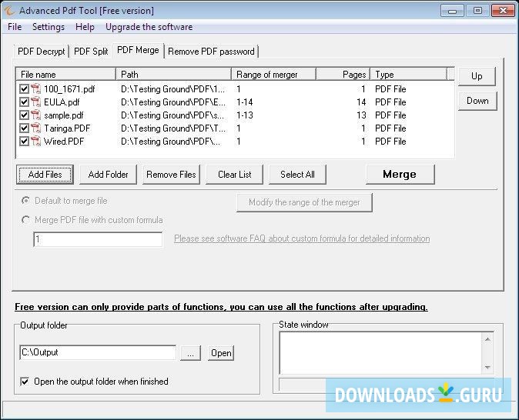
Task: Click the Remove Files button
Action: coord(171,175)
